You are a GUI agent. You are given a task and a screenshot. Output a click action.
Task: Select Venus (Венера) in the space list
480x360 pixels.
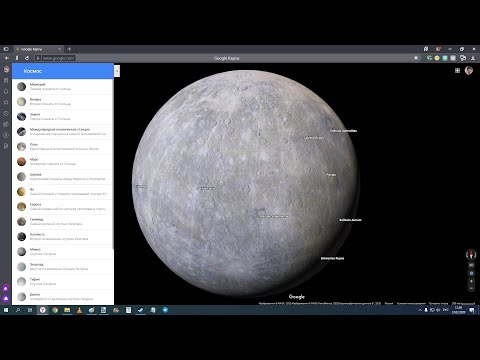click(63, 102)
